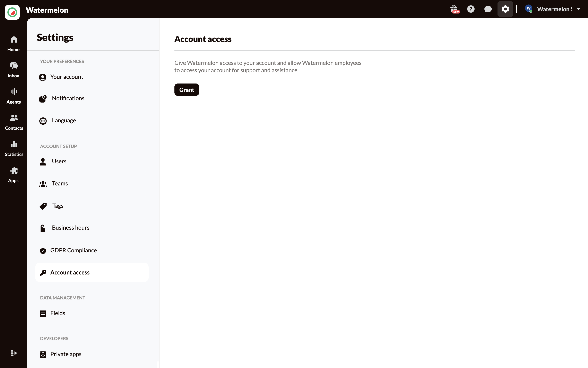
Task: Go to Inbox in left navigation
Action: (13, 70)
